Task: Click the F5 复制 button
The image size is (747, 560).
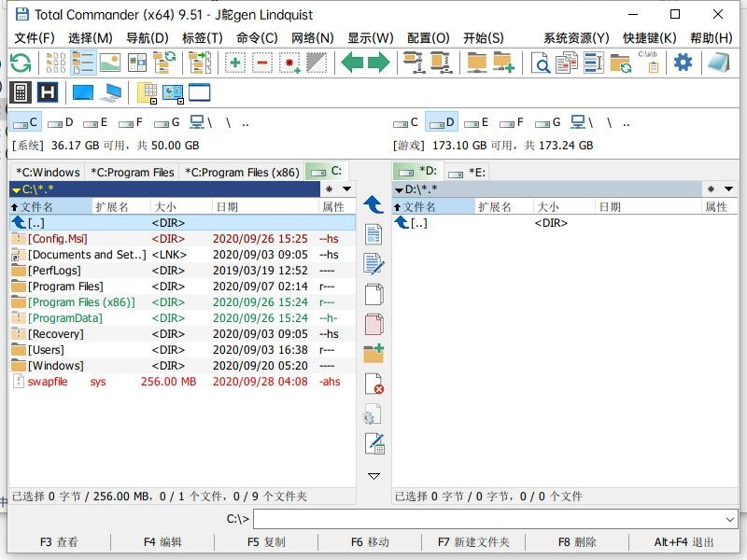Action: point(266,542)
